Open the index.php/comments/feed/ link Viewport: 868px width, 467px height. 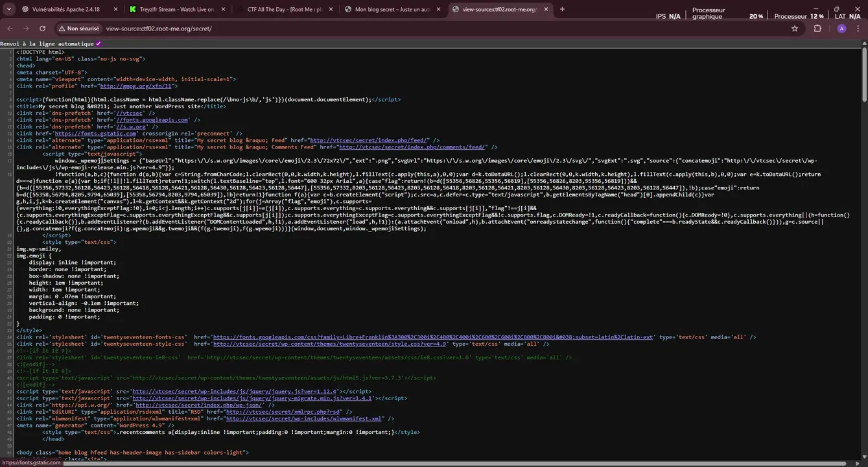tap(412, 147)
